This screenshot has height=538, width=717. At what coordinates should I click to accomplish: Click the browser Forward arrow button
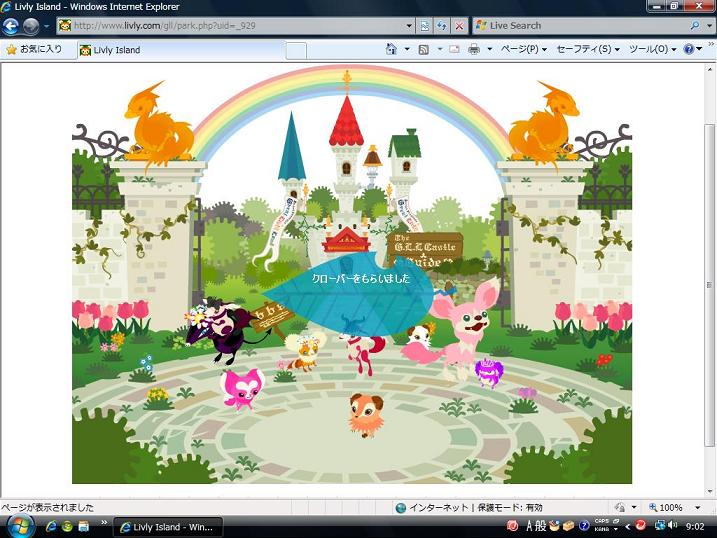pos(31,26)
